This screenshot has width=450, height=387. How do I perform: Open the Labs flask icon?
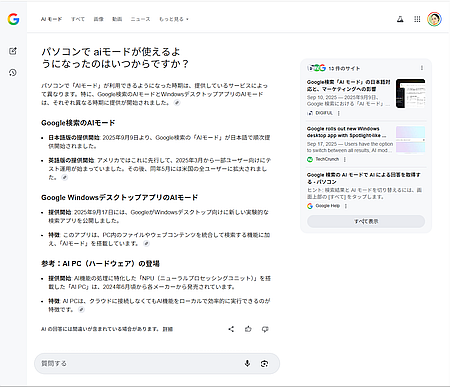(x=400, y=19)
